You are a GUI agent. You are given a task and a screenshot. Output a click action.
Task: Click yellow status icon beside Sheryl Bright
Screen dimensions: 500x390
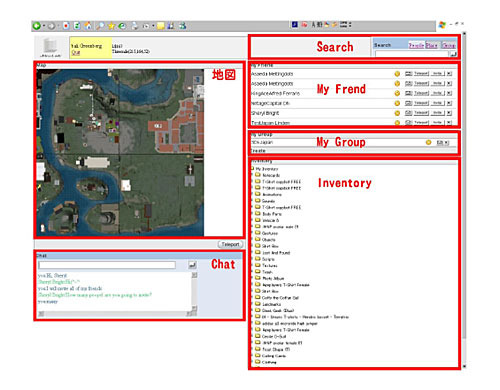[397, 113]
